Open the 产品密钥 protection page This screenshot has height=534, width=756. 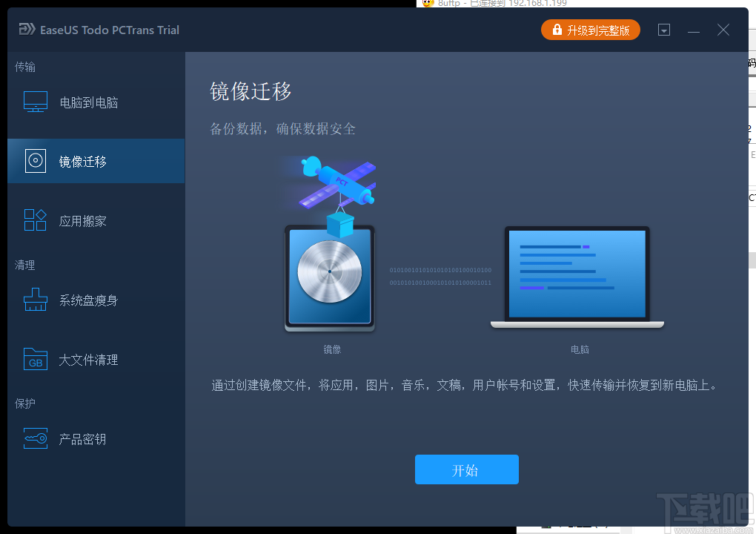(82, 438)
